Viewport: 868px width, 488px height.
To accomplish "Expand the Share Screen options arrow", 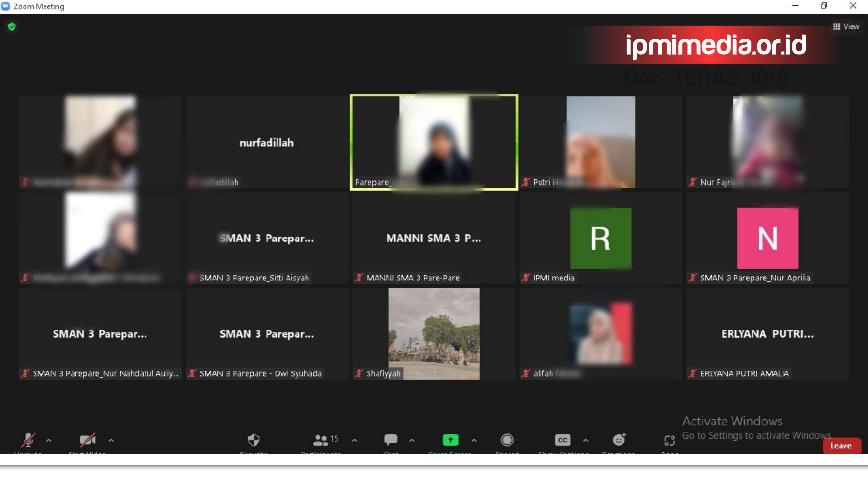I will (474, 440).
